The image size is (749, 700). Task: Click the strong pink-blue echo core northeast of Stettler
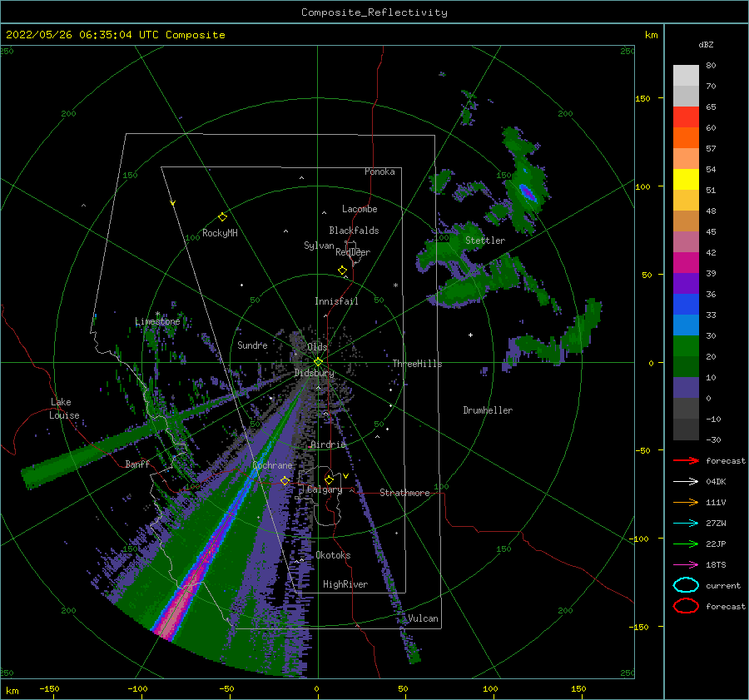click(x=528, y=193)
